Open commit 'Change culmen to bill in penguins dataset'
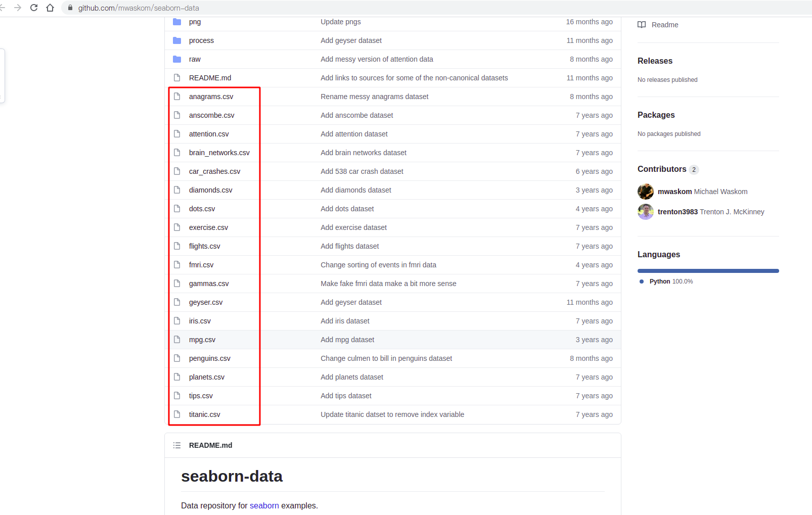This screenshot has height=515, width=812. 386,358
